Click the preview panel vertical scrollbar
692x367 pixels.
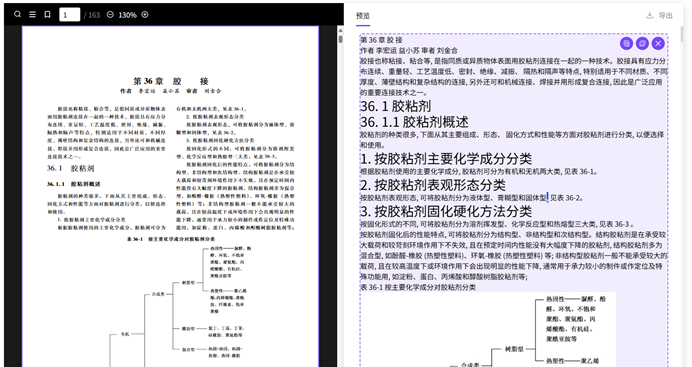[x=681, y=34]
